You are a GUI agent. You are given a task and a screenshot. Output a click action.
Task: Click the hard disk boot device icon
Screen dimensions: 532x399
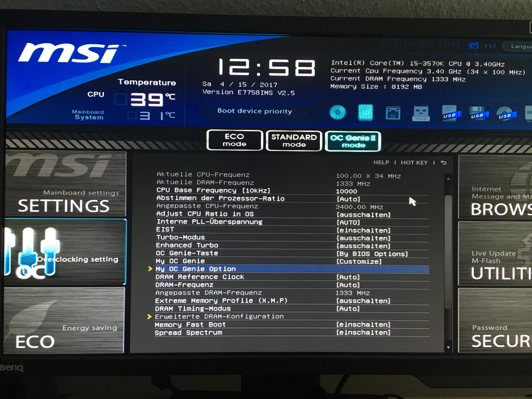click(x=365, y=112)
